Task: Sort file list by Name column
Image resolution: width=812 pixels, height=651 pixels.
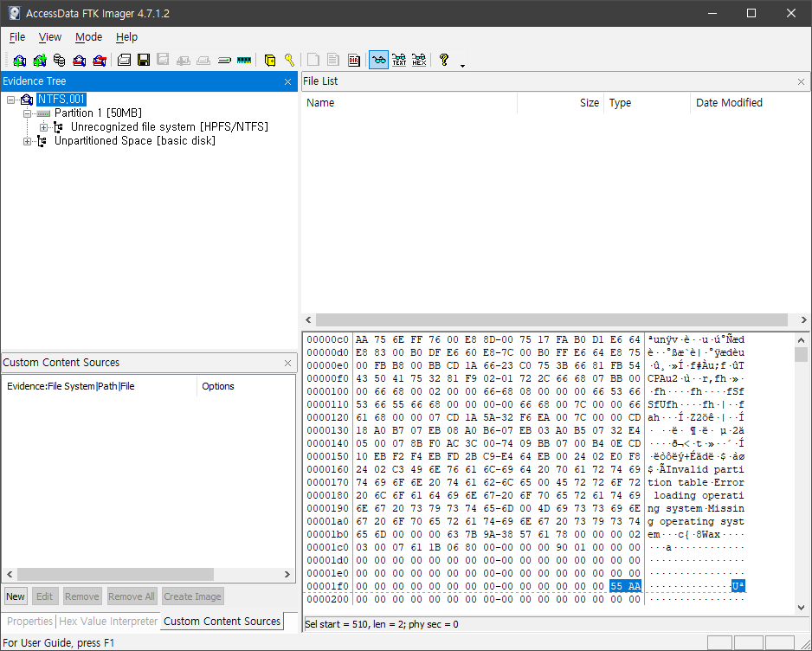Action: point(409,102)
